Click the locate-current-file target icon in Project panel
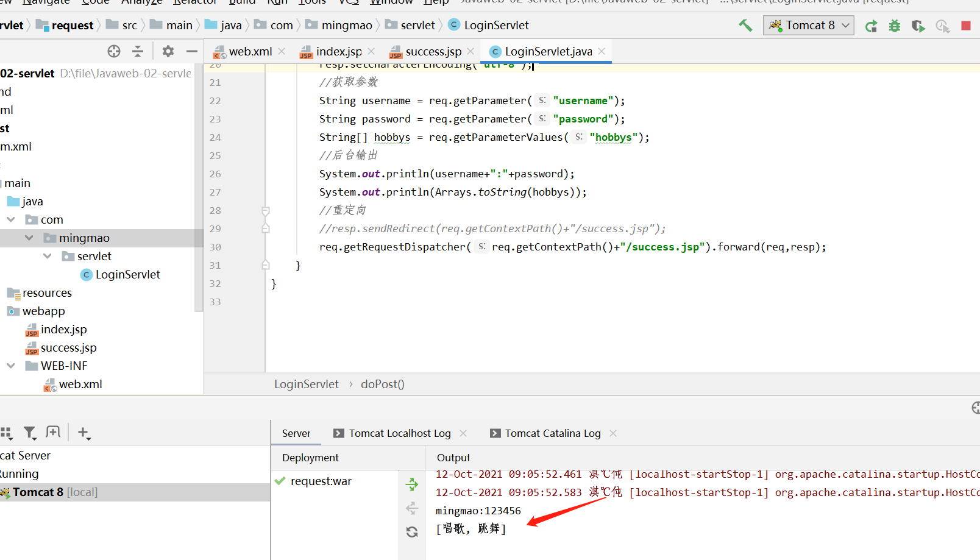 tap(114, 51)
